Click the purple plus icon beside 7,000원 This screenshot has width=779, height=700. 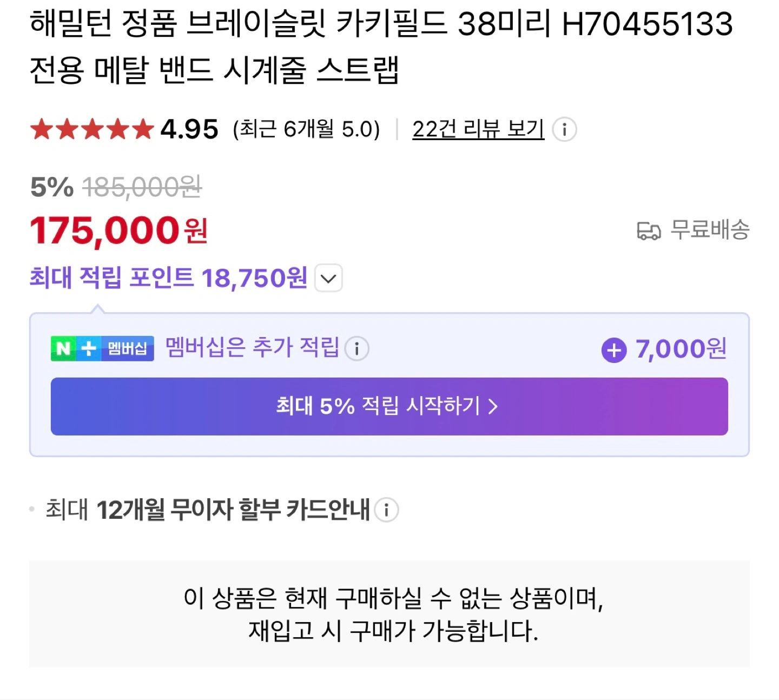(614, 350)
